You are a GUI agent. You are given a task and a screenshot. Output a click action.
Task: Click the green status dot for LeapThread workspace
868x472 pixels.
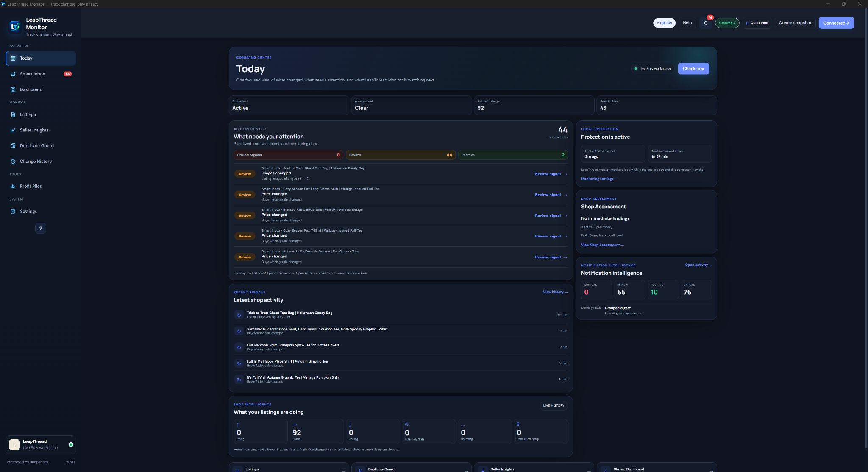pyautogui.click(x=71, y=445)
